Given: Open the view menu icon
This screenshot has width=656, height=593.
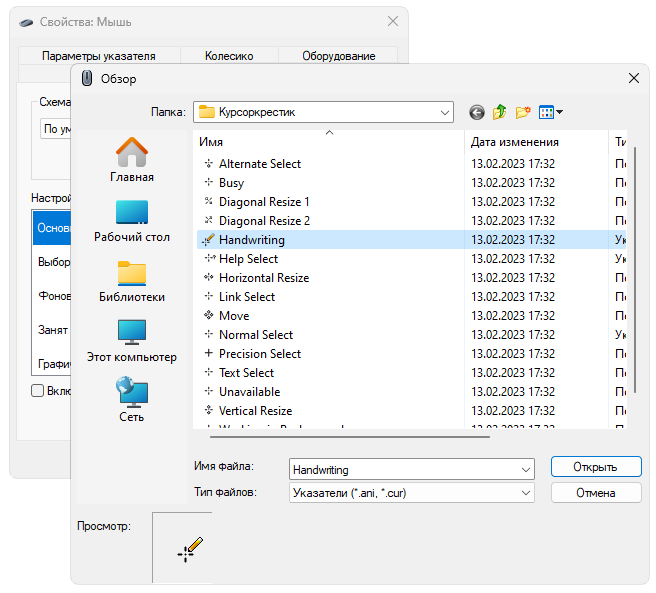Looking at the screenshot, I should pos(551,112).
